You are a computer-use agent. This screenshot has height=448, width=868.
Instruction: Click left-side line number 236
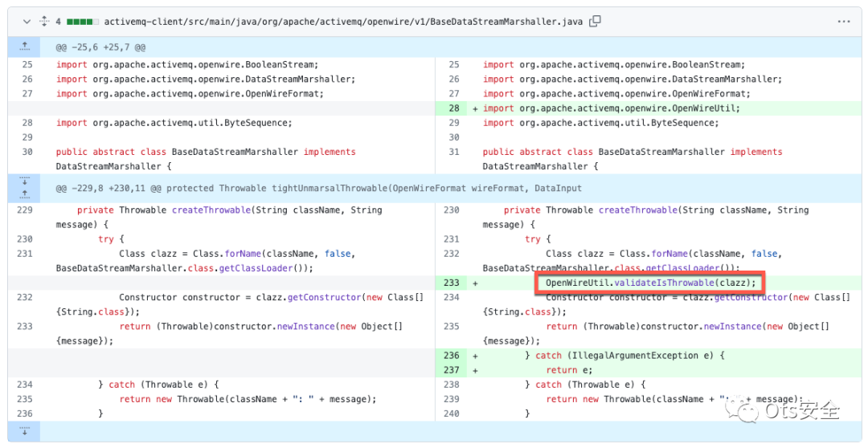(x=25, y=413)
